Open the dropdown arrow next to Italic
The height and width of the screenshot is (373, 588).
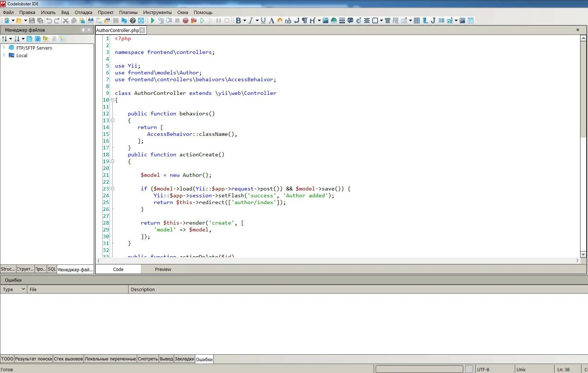pyautogui.click(x=257, y=20)
